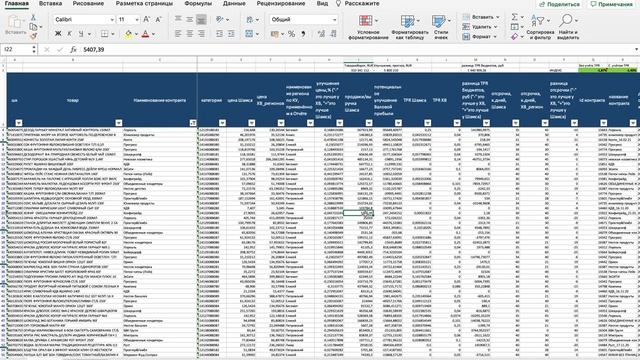
Task: Click the Поделиться button
Action: (559, 4)
